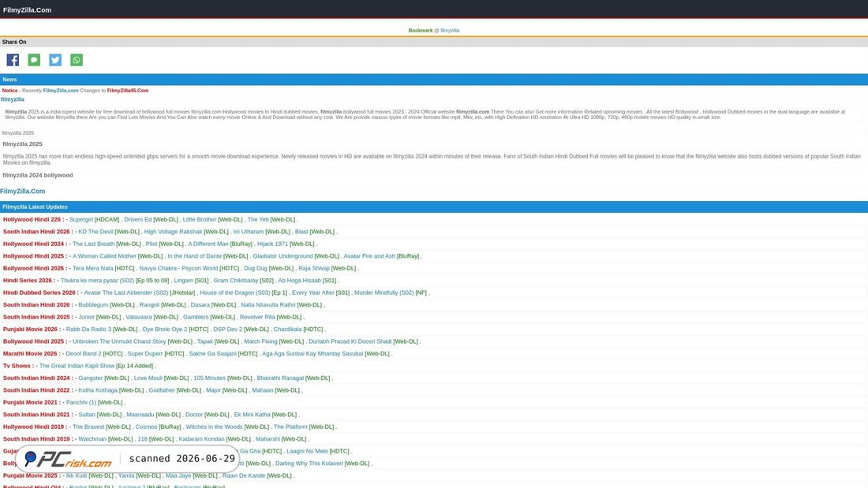The image size is (868, 488).
Task: Open Kotha Kothaga movie link
Action: (x=98, y=390)
